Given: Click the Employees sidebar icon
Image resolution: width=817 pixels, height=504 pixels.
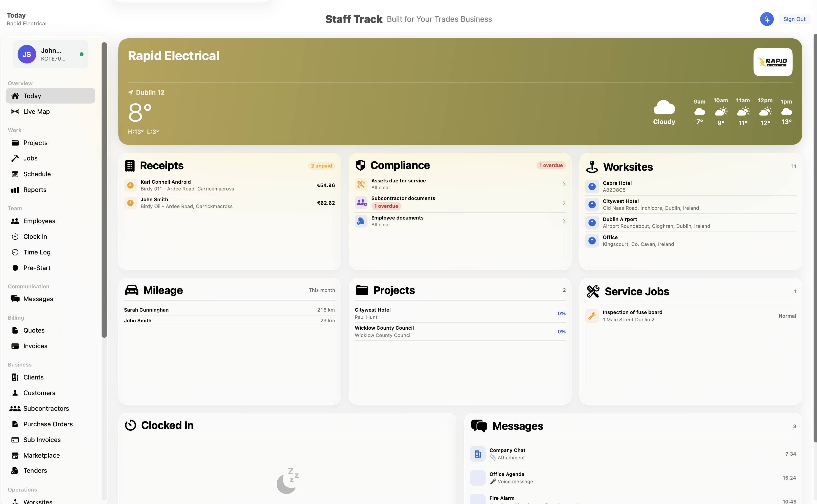Looking at the screenshot, I should coord(15,221).
